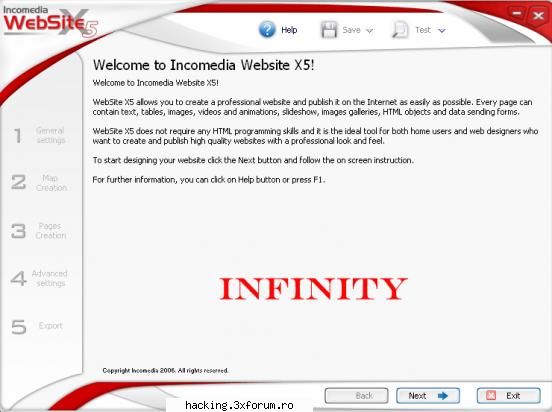Click the blue arrow on Next button
This screenshot has height=412, width=552.
[x=443, y=396]
